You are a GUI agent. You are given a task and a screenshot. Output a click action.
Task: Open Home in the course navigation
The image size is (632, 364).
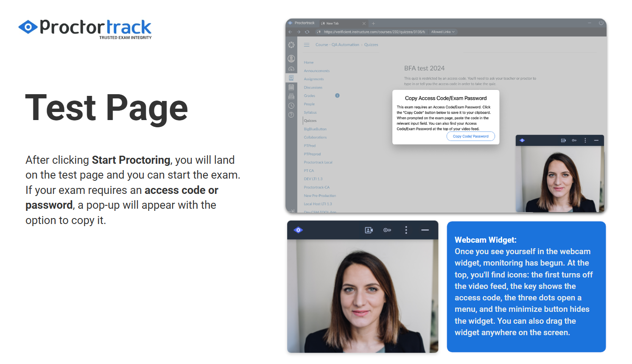pos(309,62)
